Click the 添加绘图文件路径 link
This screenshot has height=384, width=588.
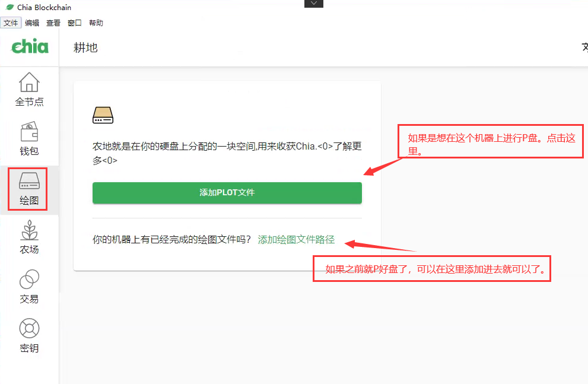pos(295,239)
